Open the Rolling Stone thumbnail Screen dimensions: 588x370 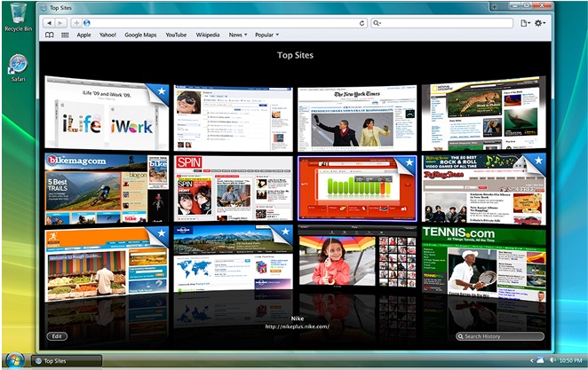(x=484, y=189)
